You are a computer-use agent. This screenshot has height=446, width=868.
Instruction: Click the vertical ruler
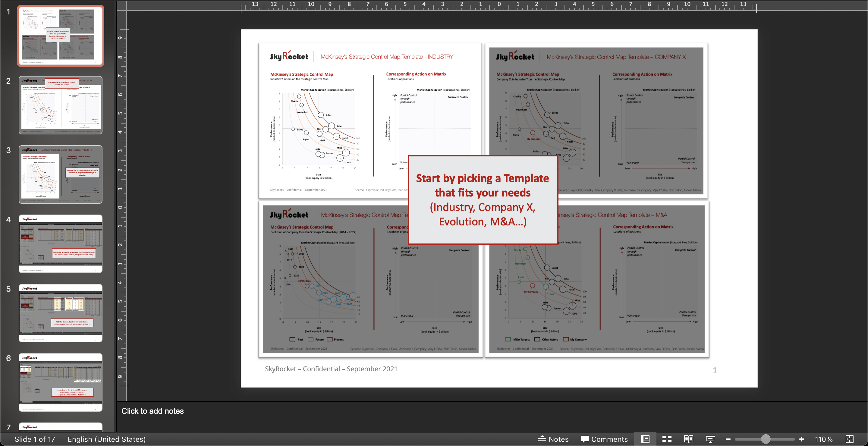point(122,208)
